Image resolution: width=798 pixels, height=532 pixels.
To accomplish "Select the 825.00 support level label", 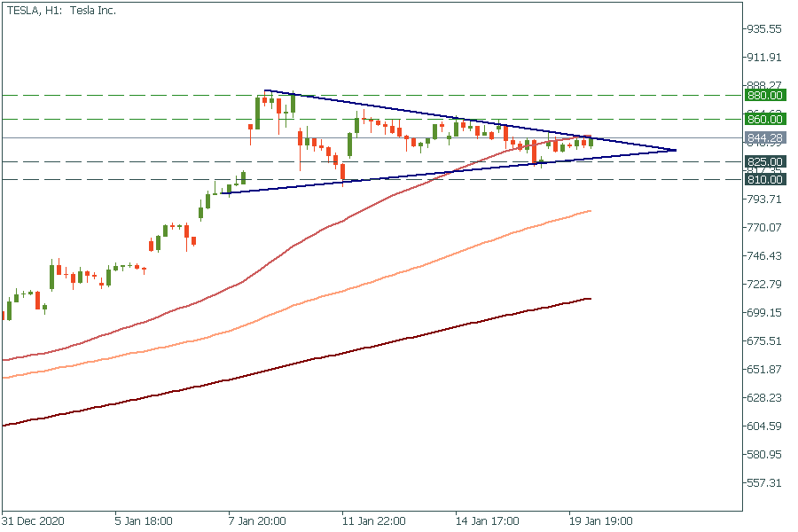I will click(x=763, y=162).
